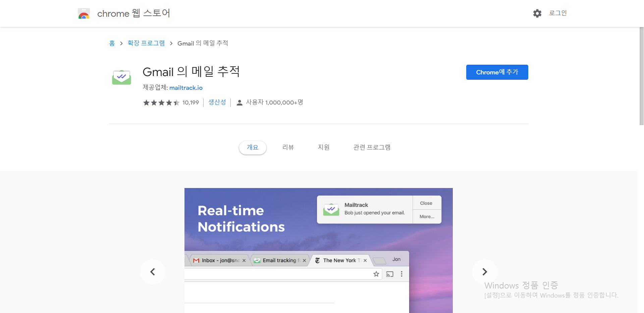The image size is (644, 313).
Task: Click the Mailtrack extension icon
Action: [x=121, y=77]
